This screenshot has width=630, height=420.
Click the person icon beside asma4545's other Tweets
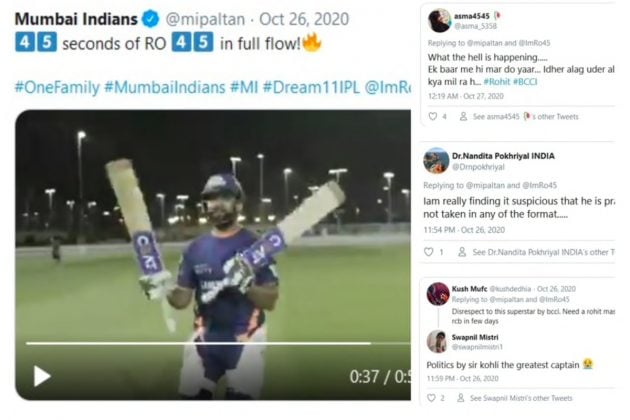tap(463, 117)
